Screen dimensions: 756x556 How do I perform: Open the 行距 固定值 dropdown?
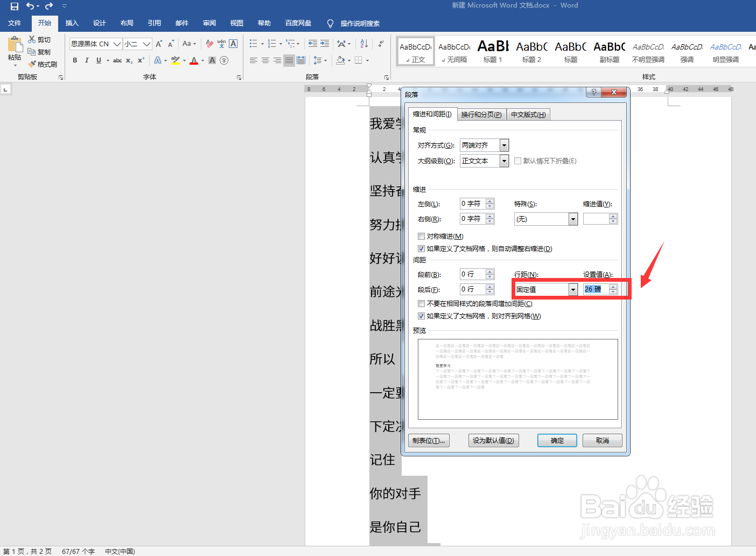(x=573, y=289)
